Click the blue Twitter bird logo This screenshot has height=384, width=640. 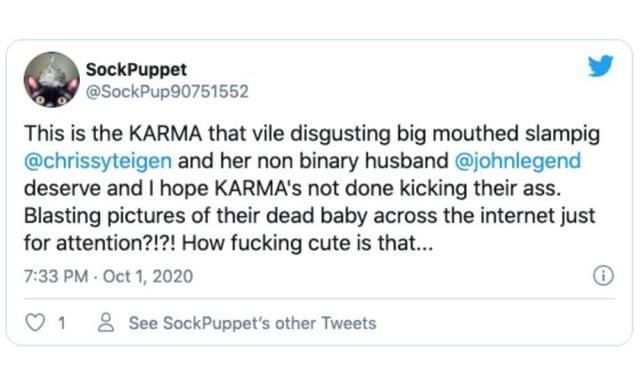(x=600, y=66)
